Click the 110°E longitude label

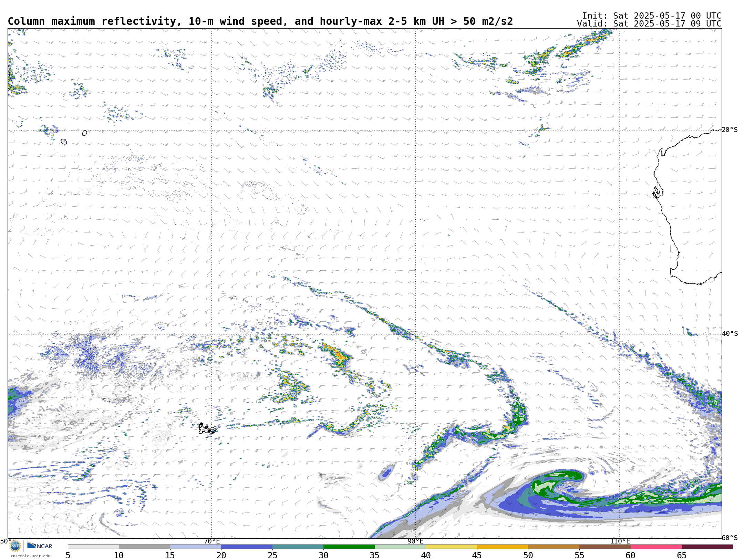point(620,541)
